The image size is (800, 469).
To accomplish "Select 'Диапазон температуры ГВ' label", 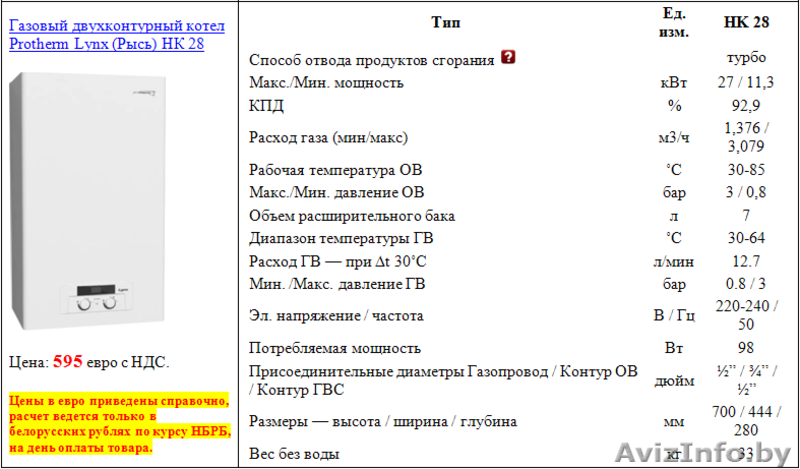I will tap(341, 238).
